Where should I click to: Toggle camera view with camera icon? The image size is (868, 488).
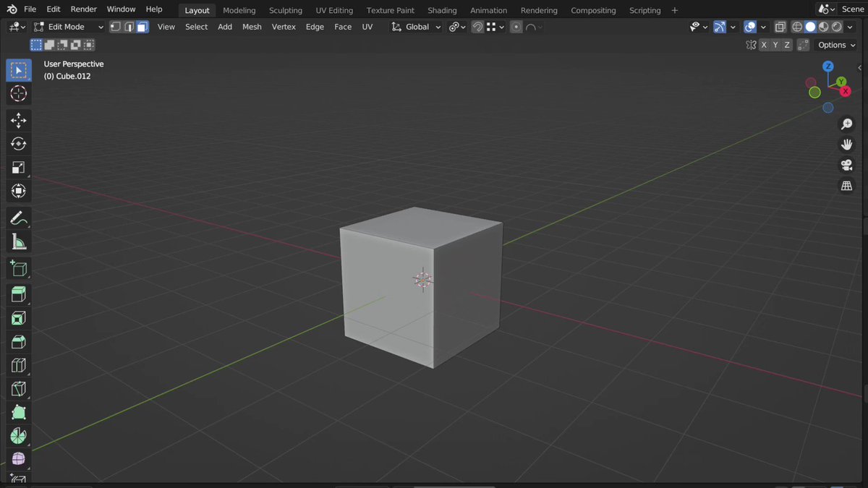point(847,166)
